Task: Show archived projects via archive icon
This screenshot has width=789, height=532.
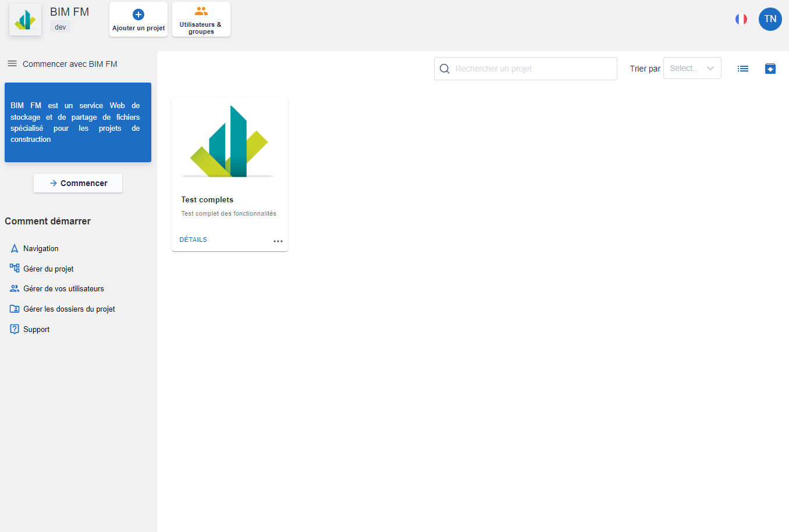Action: 770,69
